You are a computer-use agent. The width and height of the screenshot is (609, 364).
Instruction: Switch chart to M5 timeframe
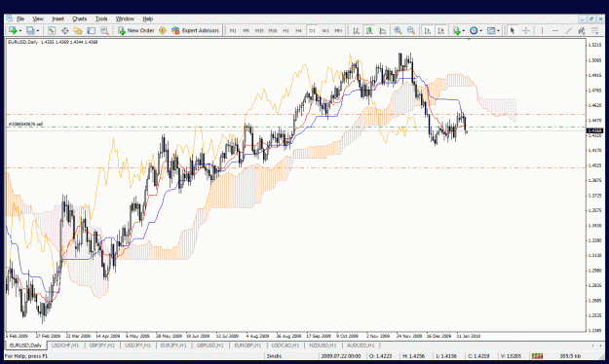pos(246,30)
